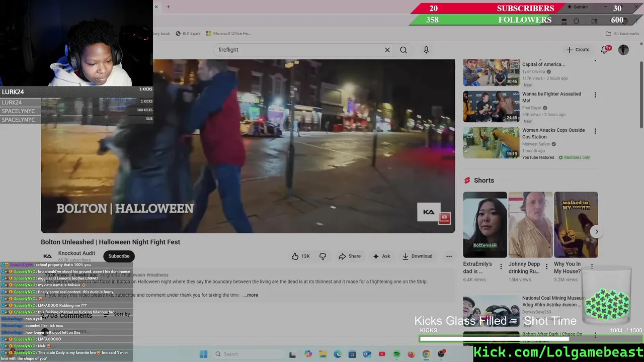Expand the description with ...more
644x362 pixels.
(x=251, y=295)
